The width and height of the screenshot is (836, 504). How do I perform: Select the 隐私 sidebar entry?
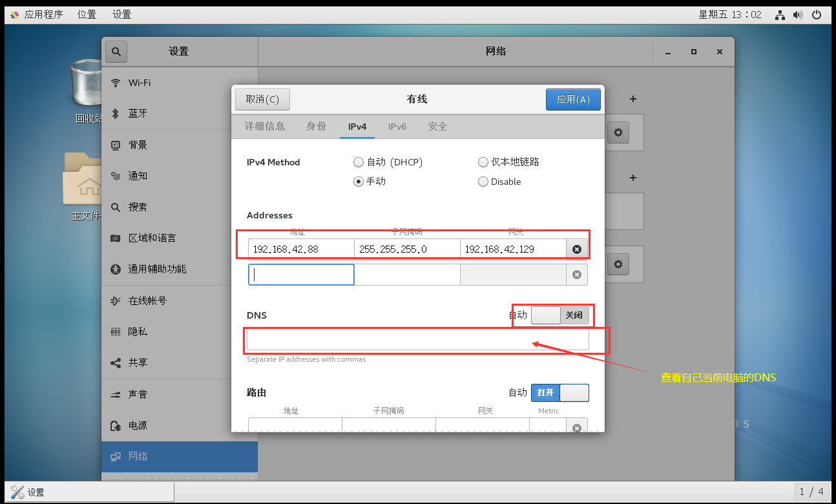point(180,331)
